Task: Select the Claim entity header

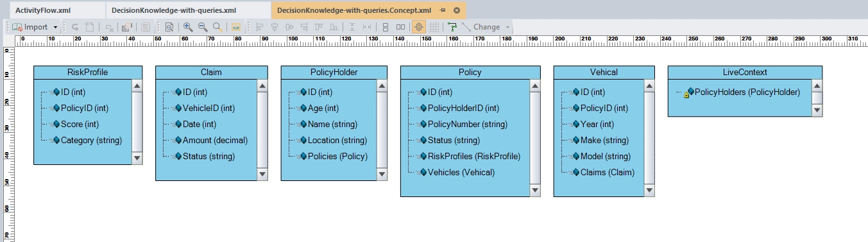Action: [212, 72]
